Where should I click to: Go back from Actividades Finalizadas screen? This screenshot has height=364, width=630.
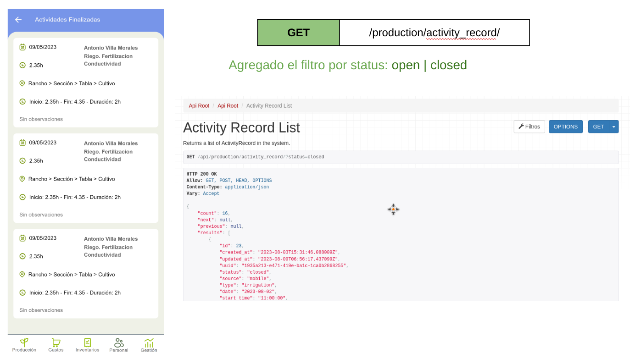(x=18, y=20)
